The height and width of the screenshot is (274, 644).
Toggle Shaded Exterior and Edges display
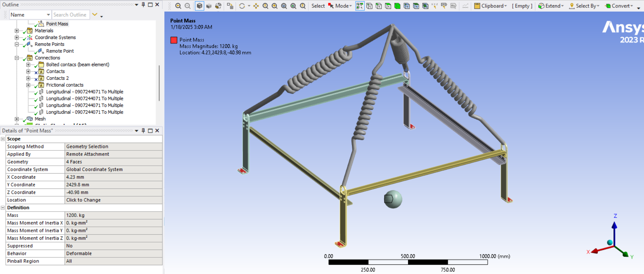199,6
